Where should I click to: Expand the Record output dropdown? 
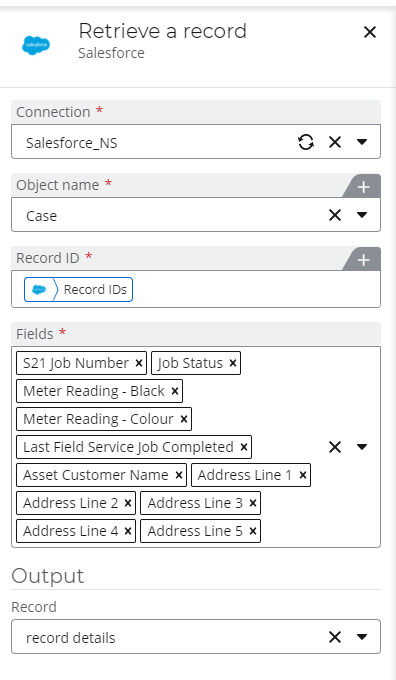pos(362,637)
